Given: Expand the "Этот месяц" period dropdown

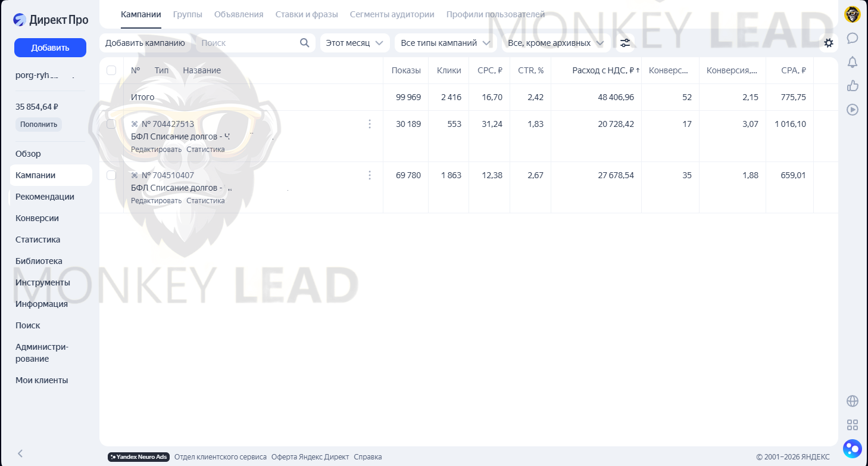Looking at the screenshot, I should click(355, 43).
